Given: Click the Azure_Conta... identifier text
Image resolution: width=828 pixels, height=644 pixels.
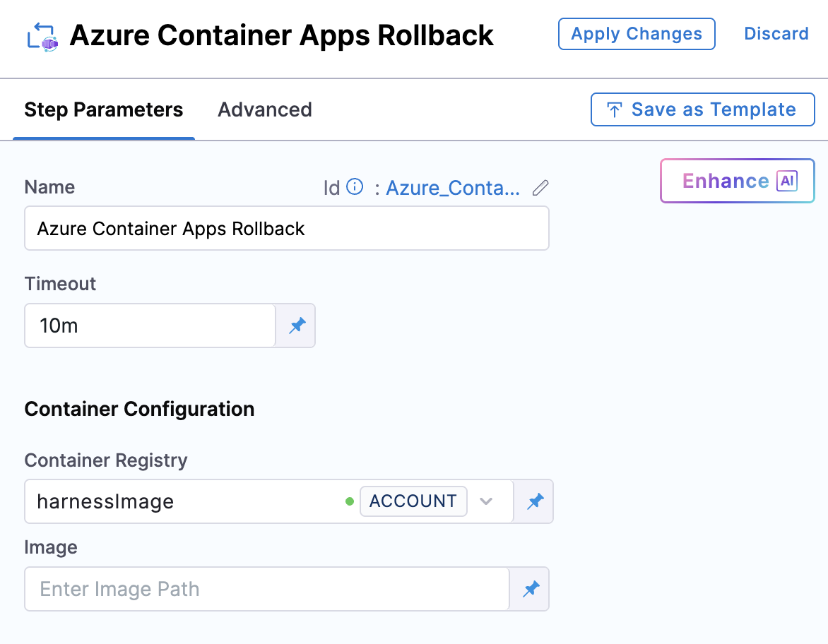Looking at the screenshot, I should pyautogui.click(x=452, y=188).
